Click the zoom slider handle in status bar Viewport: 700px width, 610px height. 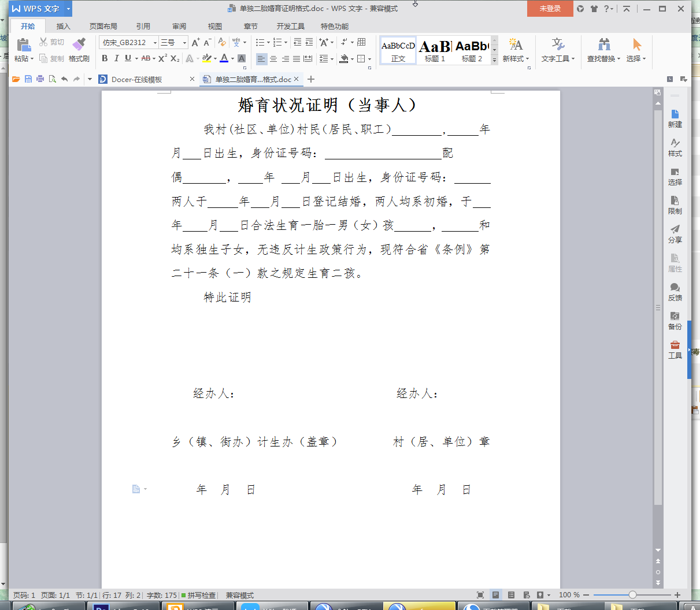click(x=632, y=595)
